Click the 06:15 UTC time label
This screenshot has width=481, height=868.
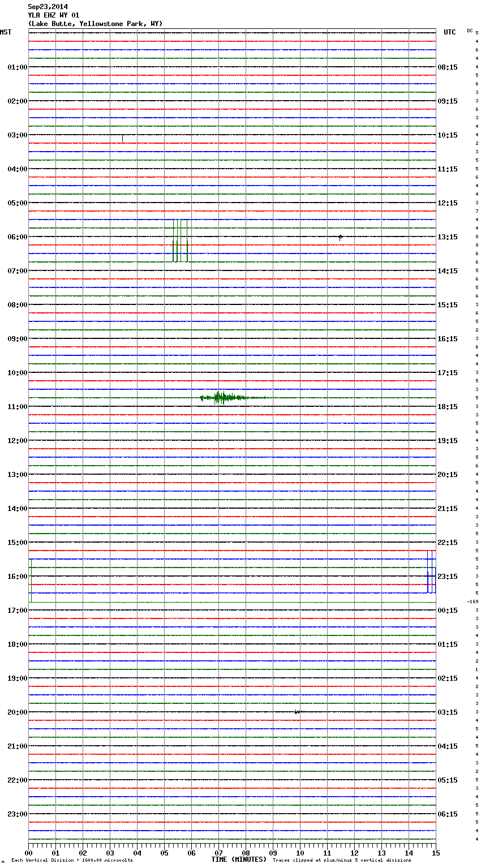click(x=448, y=814)
